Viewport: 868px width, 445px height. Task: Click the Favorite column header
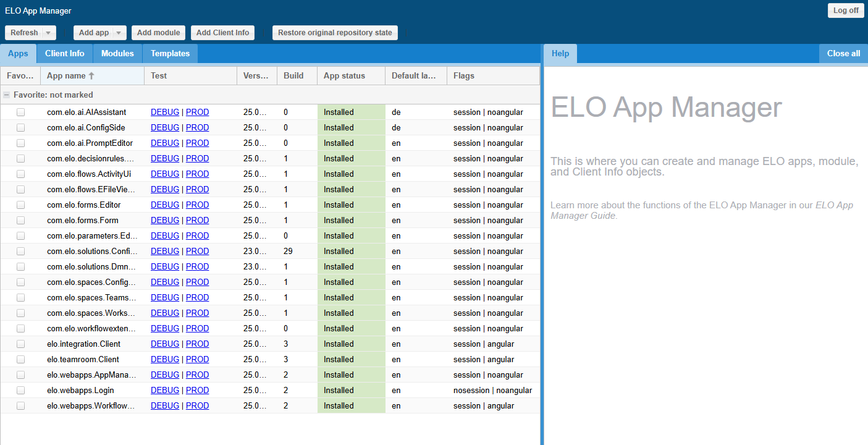tap(20, 76)
